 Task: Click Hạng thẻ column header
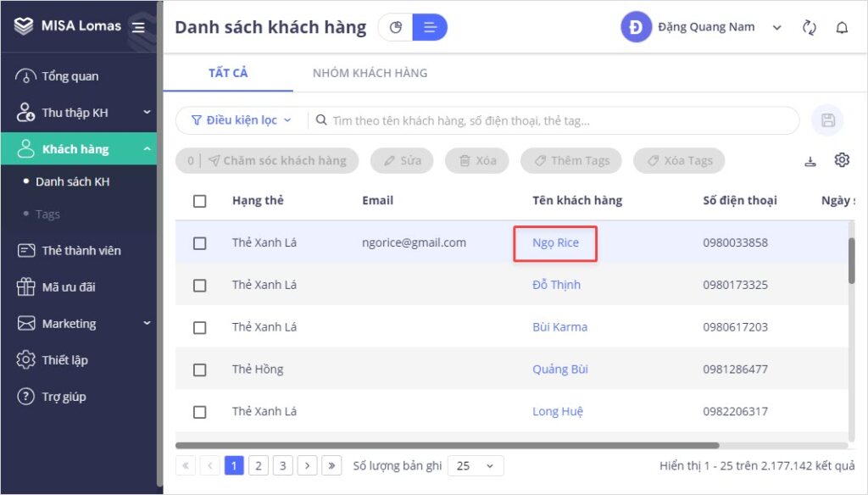click(x=258, y=200)
